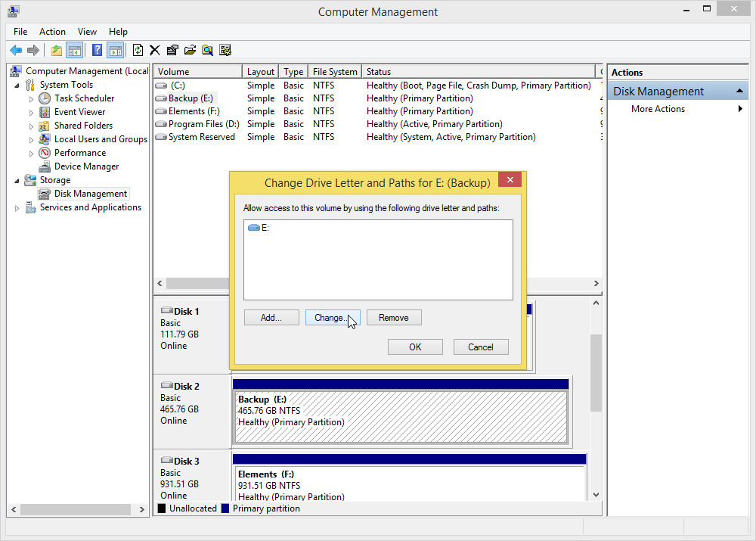Cancel the Change Drive Letter dialog
This screenshot has width=756, height=541.
[x=481, y=347]
